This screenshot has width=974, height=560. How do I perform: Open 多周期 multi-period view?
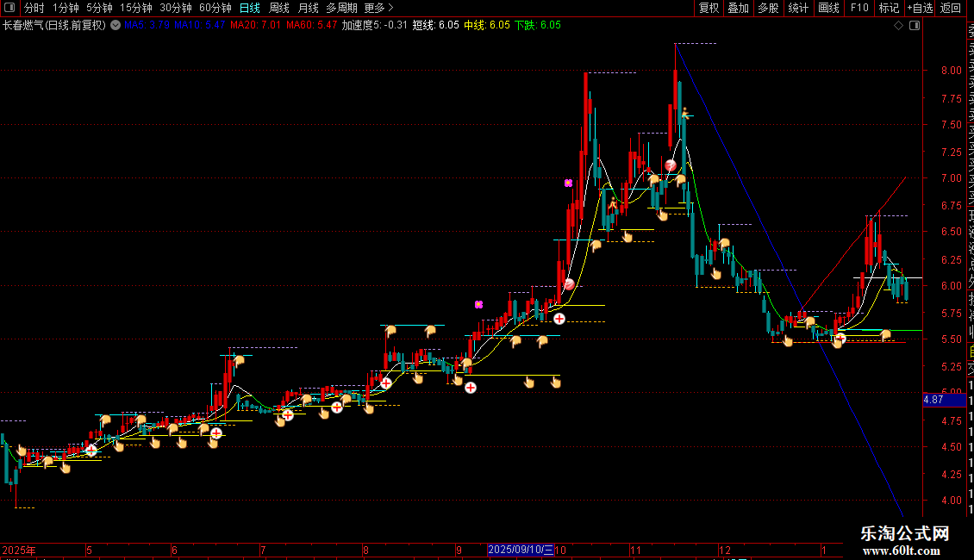coord(341,8)
